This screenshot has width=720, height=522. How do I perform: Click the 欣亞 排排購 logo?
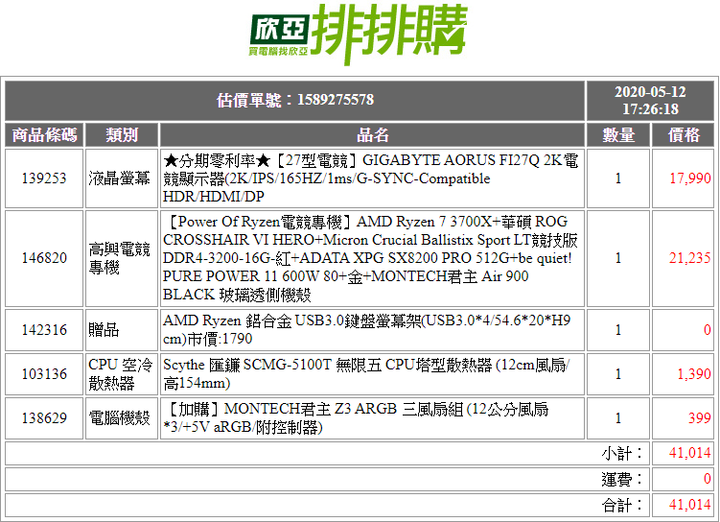[359, 34]
